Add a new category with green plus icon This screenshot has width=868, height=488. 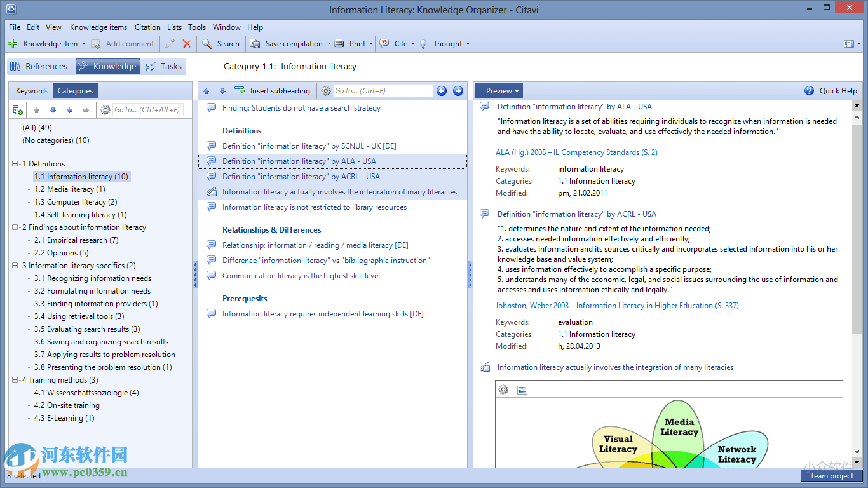coord(18,110)
